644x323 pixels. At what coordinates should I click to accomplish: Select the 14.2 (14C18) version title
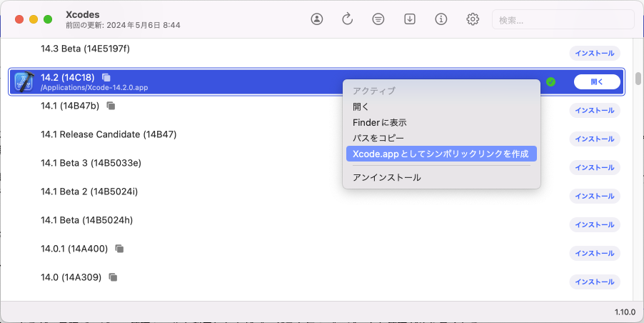(67, 77)
